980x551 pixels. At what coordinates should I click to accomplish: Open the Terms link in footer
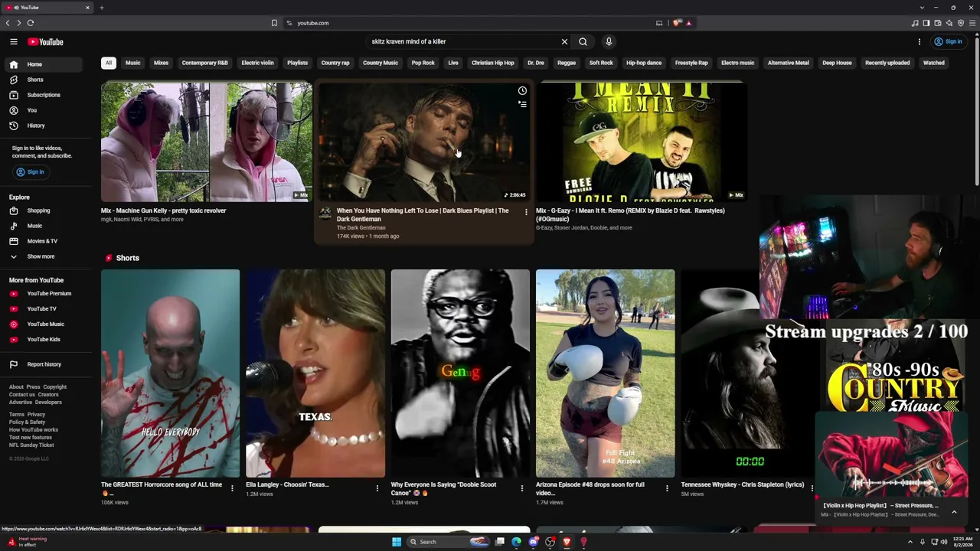(x=16, y=415)
